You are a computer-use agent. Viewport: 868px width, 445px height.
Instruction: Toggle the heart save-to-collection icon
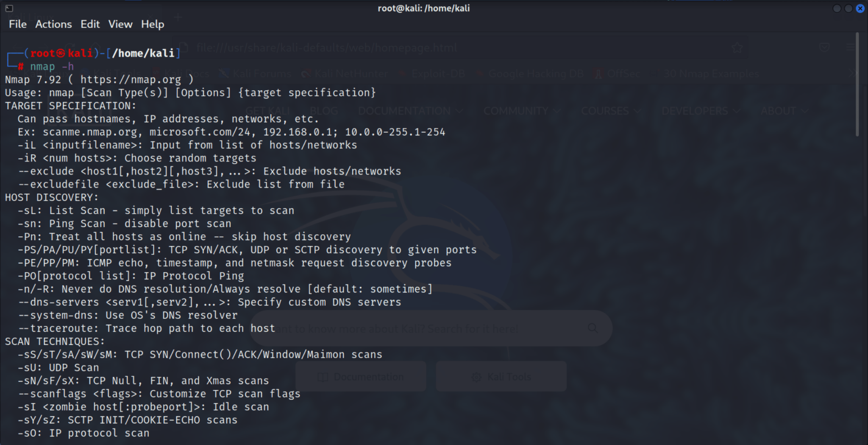click(x=824, y=48)
